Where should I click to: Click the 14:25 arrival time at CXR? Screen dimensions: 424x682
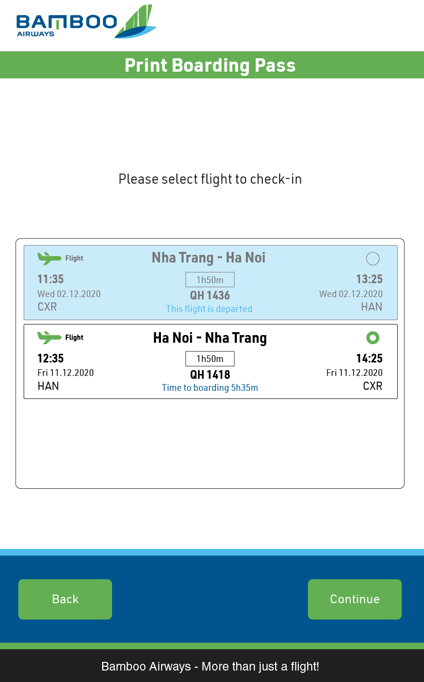coord(369,358)
